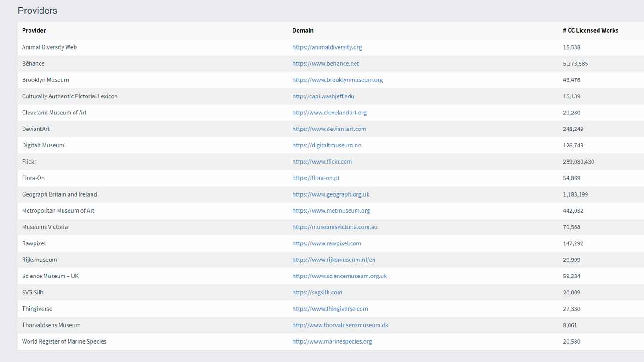Open the animaldiversity.org link
Screen dimensions: 644x362
click(x=327, y=47)
